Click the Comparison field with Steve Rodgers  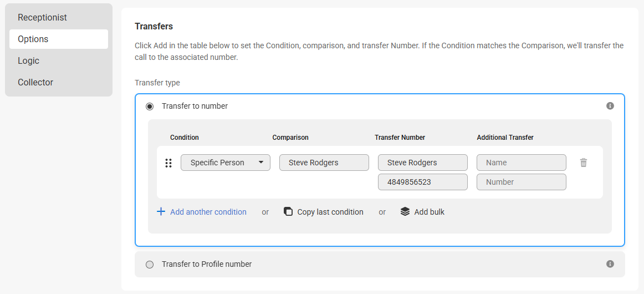[x=324, y=163]
